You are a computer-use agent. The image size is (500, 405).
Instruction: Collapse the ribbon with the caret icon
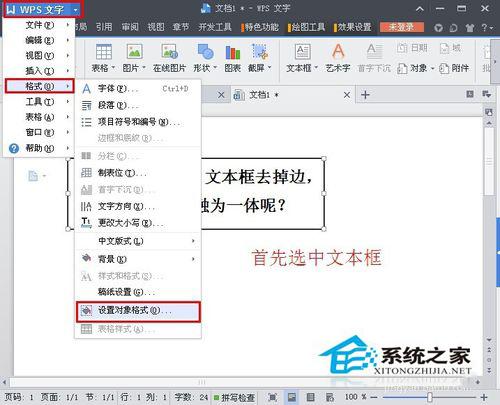point(420,9)
